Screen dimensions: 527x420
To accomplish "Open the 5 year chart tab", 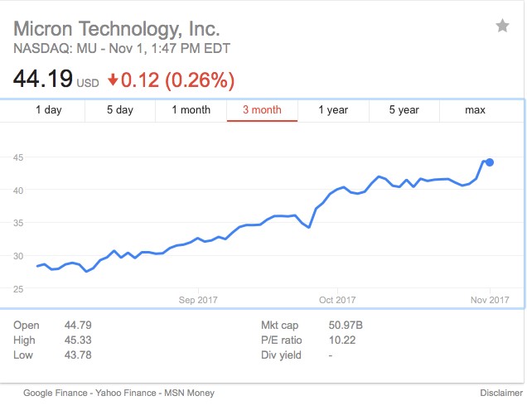I will coord(404,110).
